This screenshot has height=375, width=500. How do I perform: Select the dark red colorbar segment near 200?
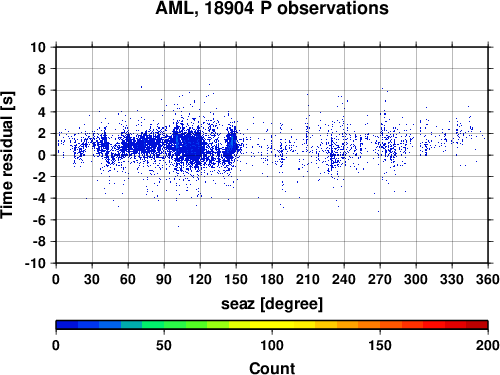click(x=477, y=325)
